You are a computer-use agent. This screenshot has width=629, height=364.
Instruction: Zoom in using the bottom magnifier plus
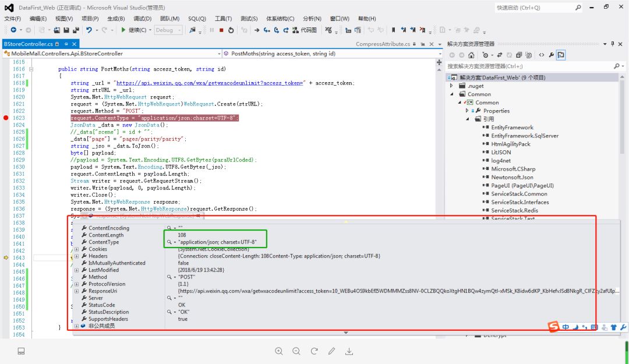click(x=279, y=351)
